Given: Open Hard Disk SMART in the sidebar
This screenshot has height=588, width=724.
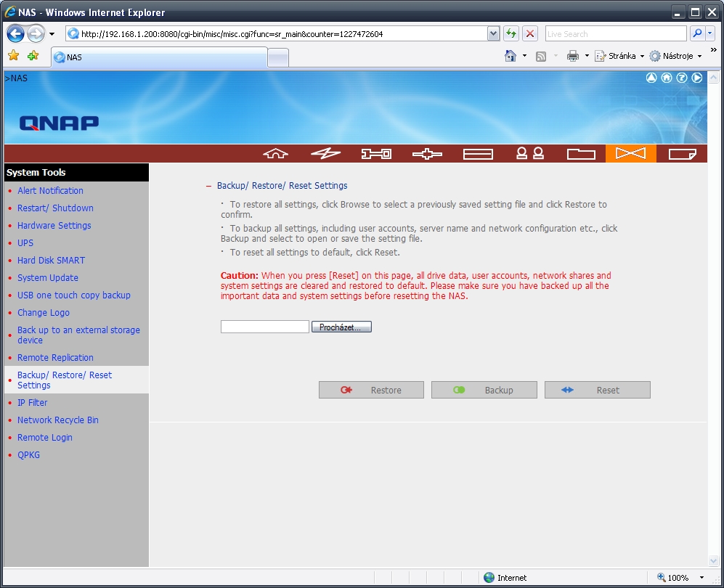Looking at the screenshot, I should click(52, 261).
